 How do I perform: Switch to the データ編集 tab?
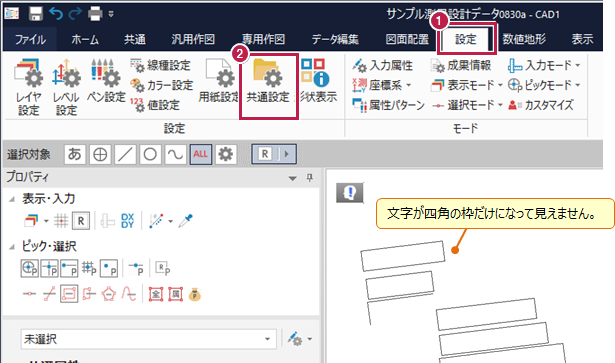[335, 40]
